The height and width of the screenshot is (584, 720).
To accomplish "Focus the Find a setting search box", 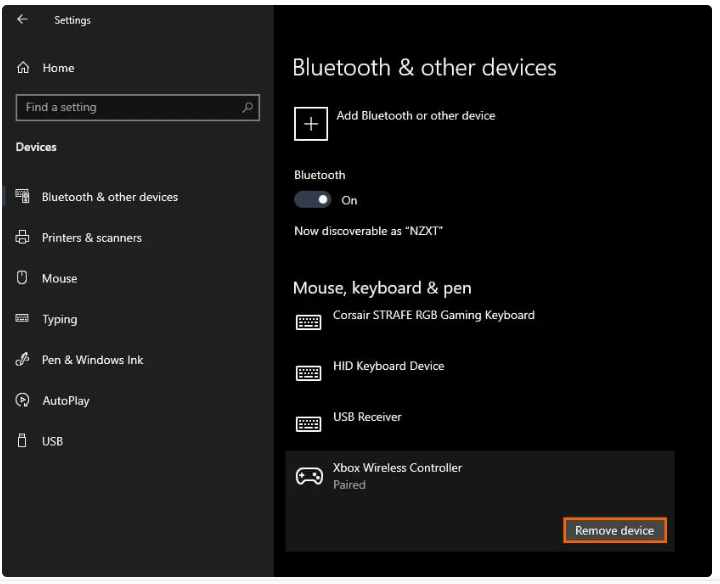I will (138, 107).
